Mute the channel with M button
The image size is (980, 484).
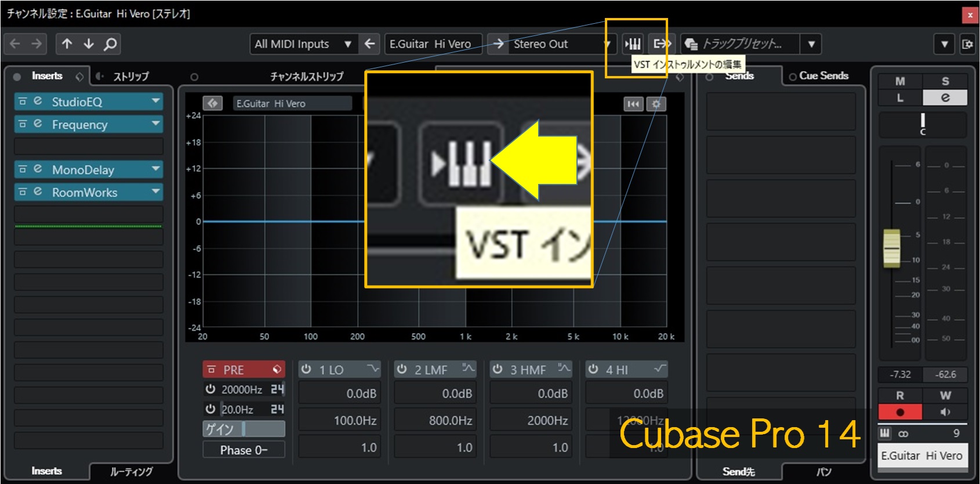point(900,81)
